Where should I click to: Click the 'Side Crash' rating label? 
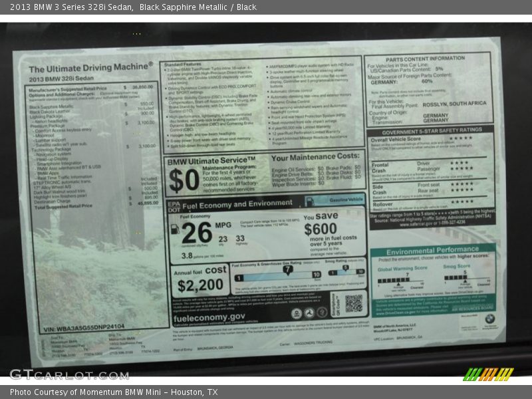(x=379, y=190)
